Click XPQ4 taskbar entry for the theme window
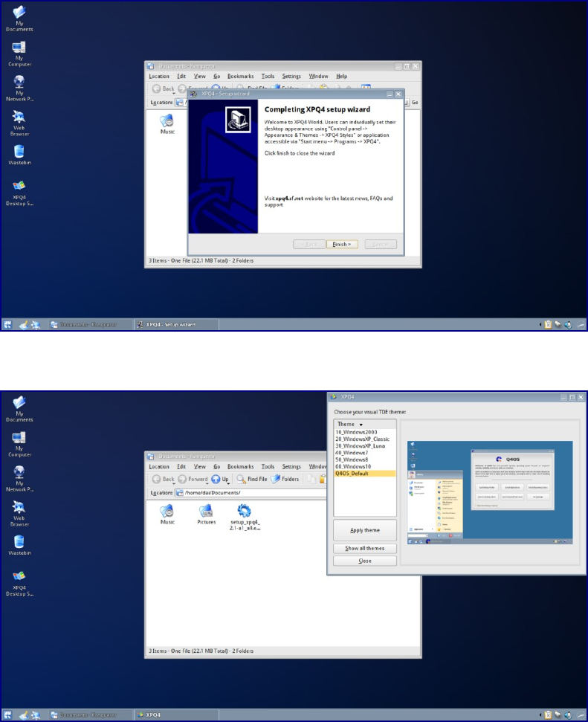The width and height of the screenshot is (588, 722). 176,715
